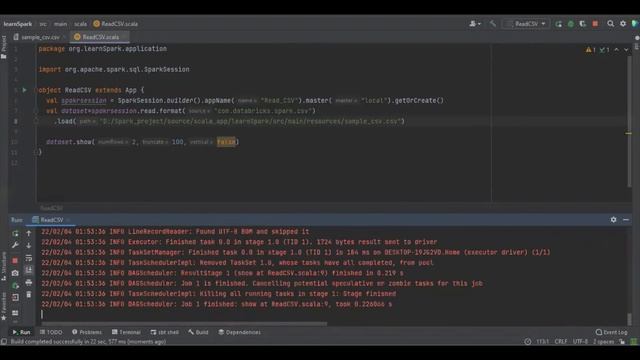Open the Problems tool window

[87, 332]
